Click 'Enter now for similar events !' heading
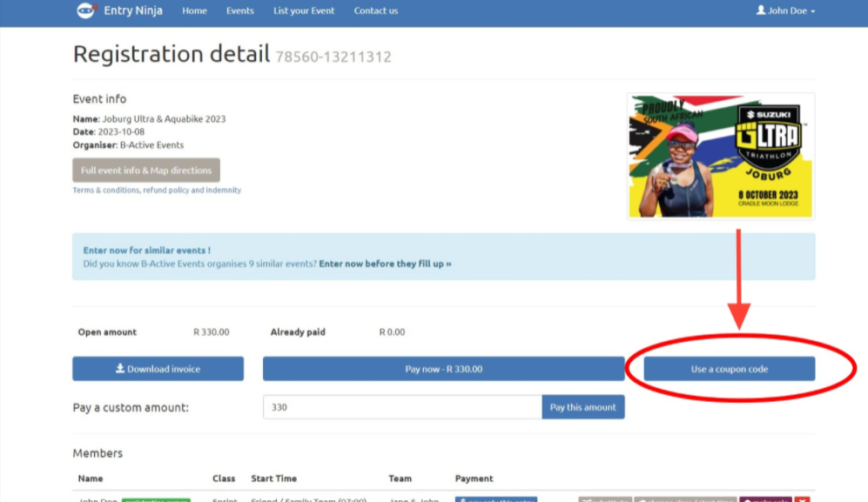Image resolution: width=868 pixels, height=502 pixels. click(x=146, y=251)
